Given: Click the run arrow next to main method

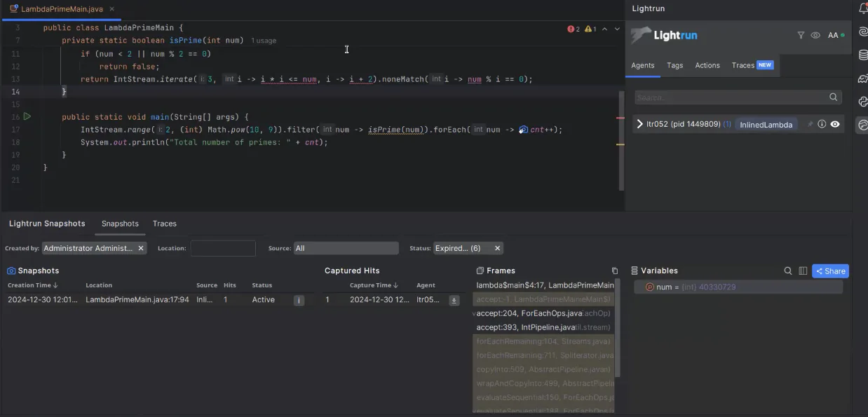Looking at the screenshot, I should tap(27, 116).
